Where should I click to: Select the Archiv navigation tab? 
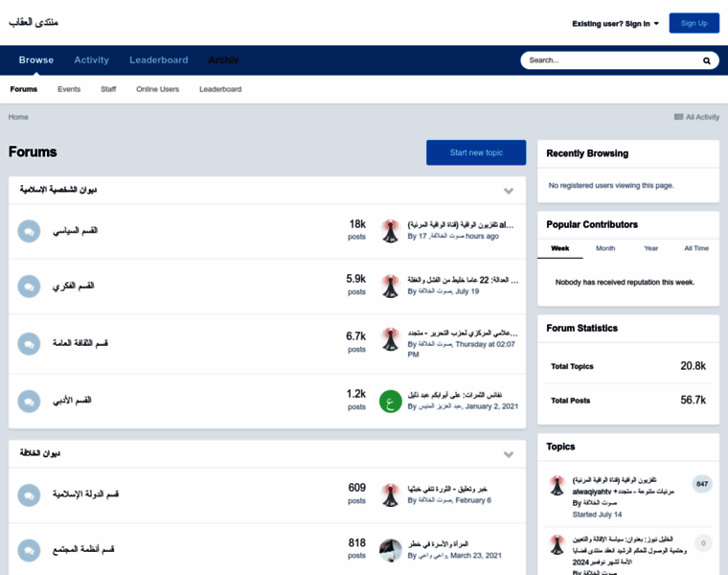[x=223, y=60]
